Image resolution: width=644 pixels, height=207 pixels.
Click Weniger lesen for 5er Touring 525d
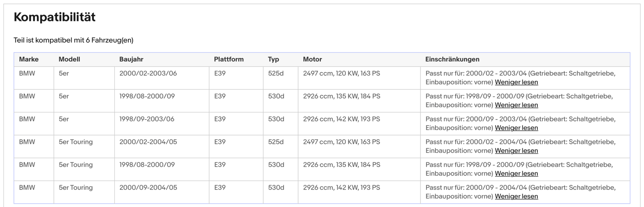point(516,151)
